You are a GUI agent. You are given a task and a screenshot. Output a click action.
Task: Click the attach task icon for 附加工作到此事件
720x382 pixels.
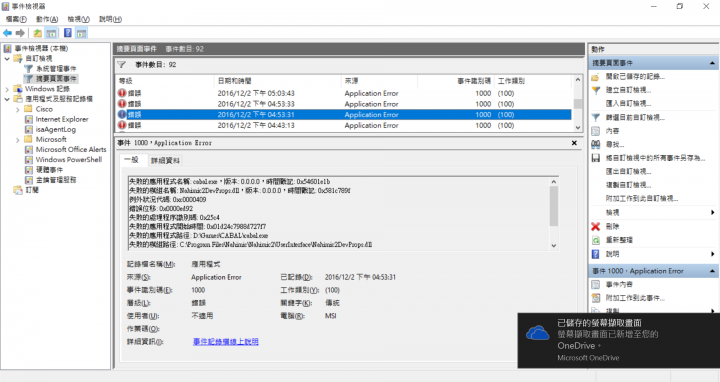pos(596,298)
